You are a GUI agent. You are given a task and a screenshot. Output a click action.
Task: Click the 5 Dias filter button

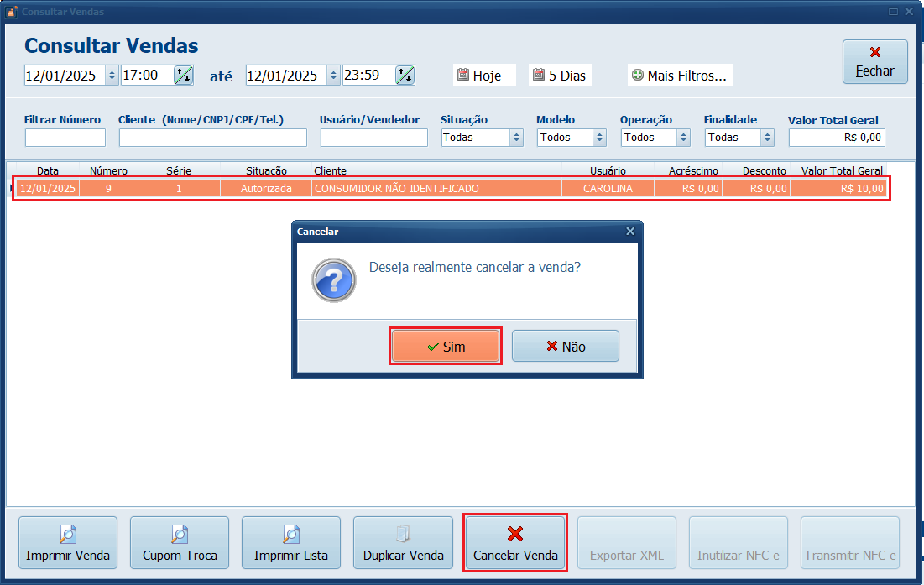click(559, 75)
